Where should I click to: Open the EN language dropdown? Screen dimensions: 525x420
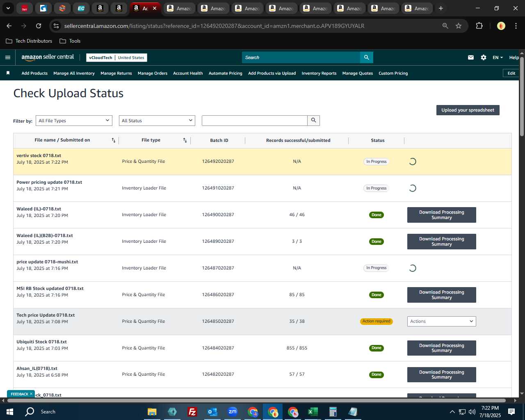click(498, 57)
